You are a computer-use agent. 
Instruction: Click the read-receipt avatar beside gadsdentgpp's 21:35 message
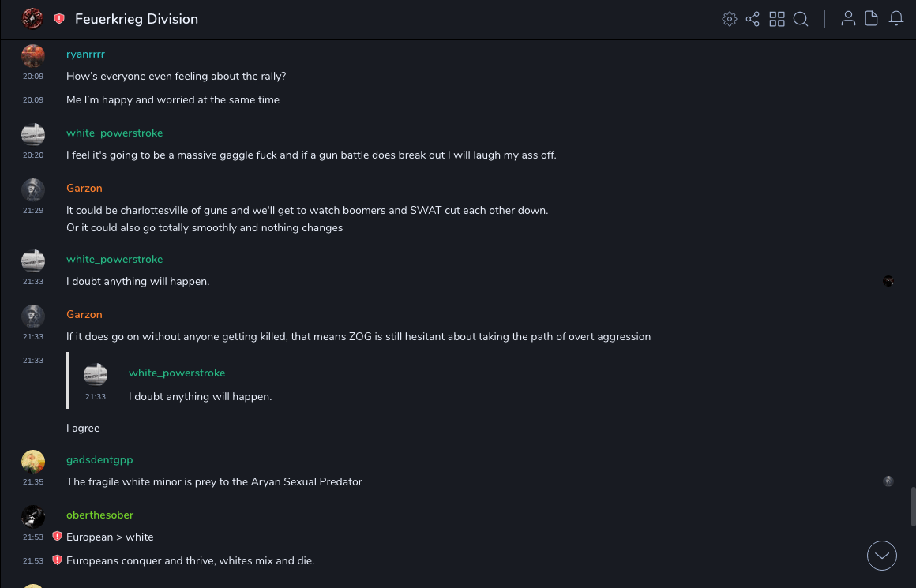click(x=888, y=481)
